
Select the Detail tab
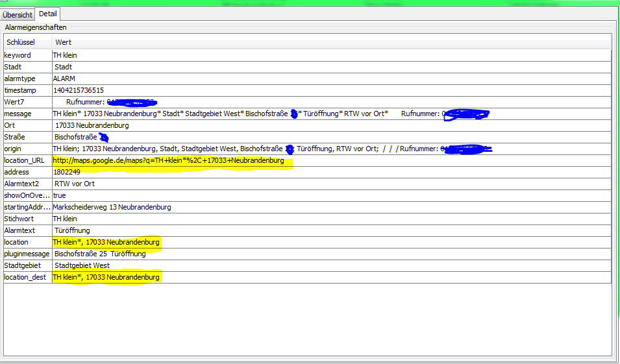point(47,14)
